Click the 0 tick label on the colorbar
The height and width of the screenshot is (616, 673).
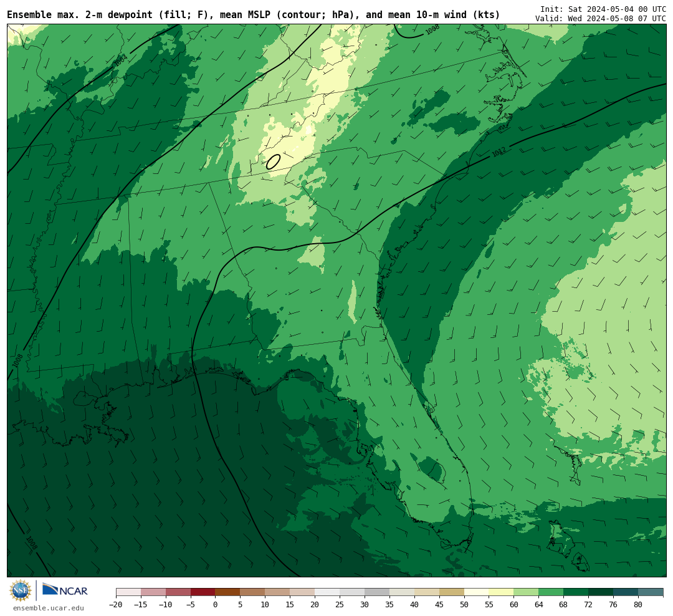coord(216,604)
